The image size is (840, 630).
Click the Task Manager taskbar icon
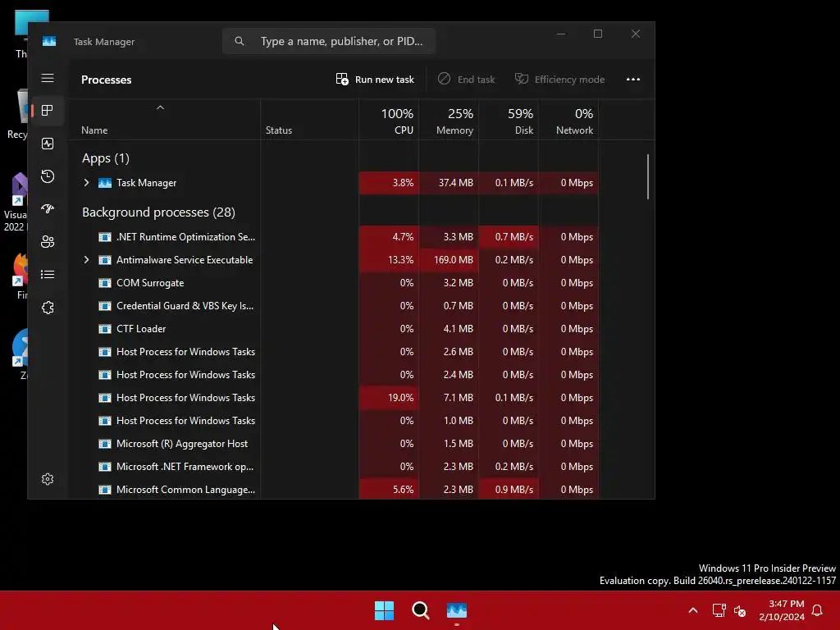click(x=457, y=610)
